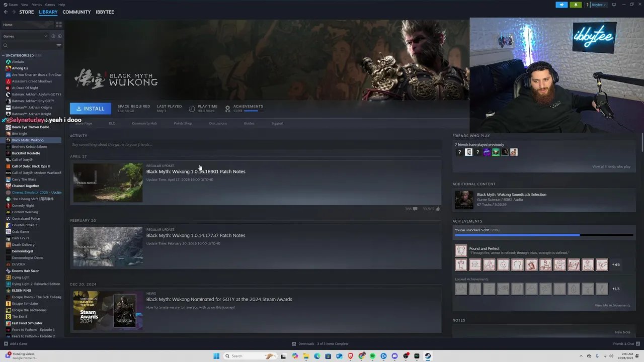Click the first friend avatar in Friends Who Play
The image size is (644, 362).
coord(459,152)
